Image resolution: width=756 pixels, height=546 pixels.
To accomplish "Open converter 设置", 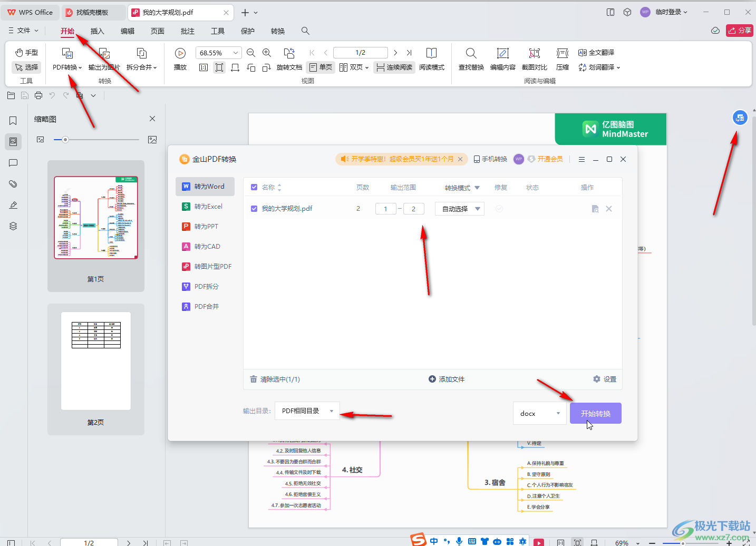I will pyautogui.click(x=605, y=379).
